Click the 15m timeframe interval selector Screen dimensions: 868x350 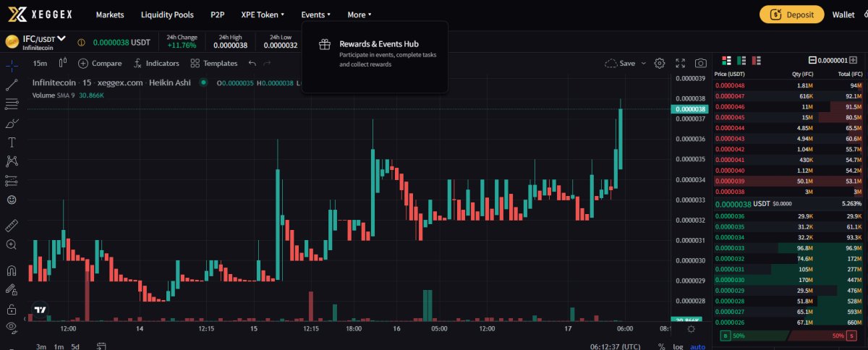pos(40,63)
